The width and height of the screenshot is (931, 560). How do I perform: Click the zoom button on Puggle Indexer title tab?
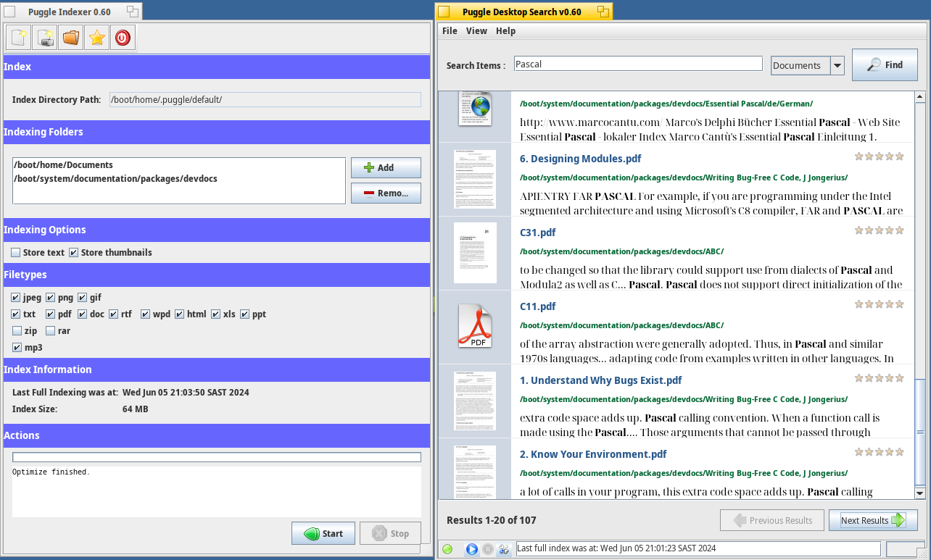[133, 12]
